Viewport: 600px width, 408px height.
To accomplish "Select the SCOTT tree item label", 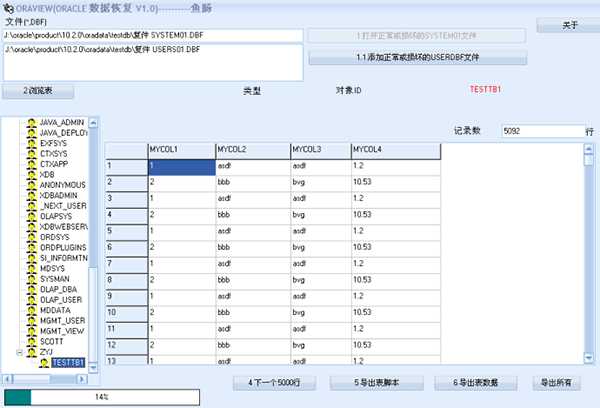I will (x=52, y=342).
